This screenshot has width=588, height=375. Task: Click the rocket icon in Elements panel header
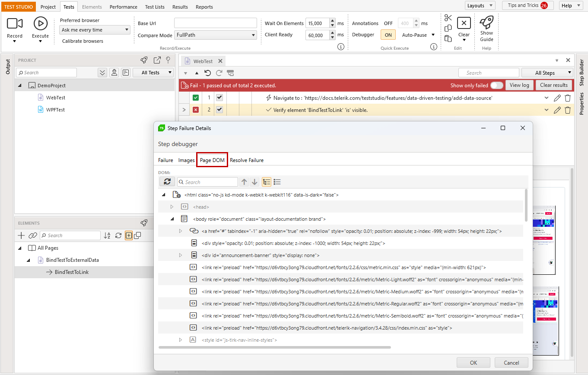pos(144,223)
